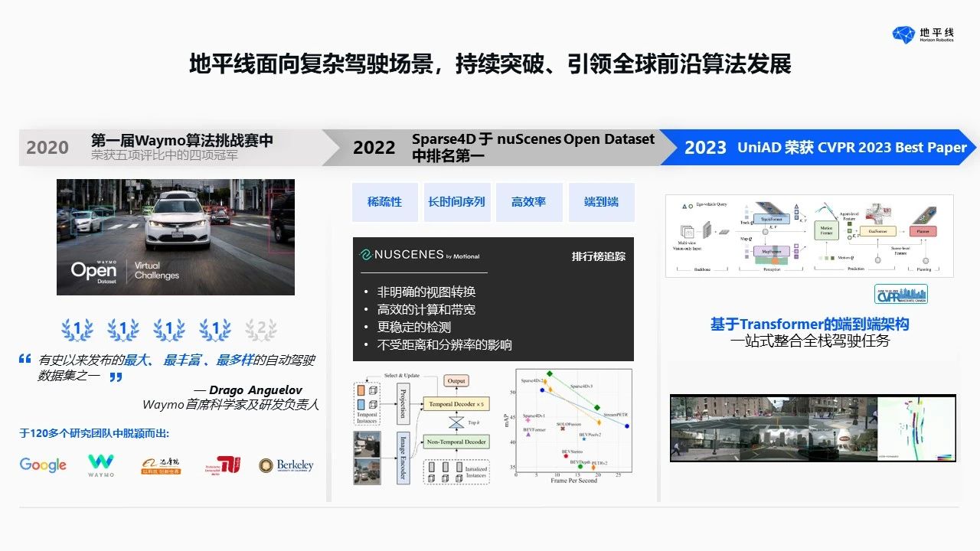Image resolution: width=980 pixels, height=551 pixels.
Task: Click the heading 基于Transformer的端到端架构
Action: coord(809,324)
